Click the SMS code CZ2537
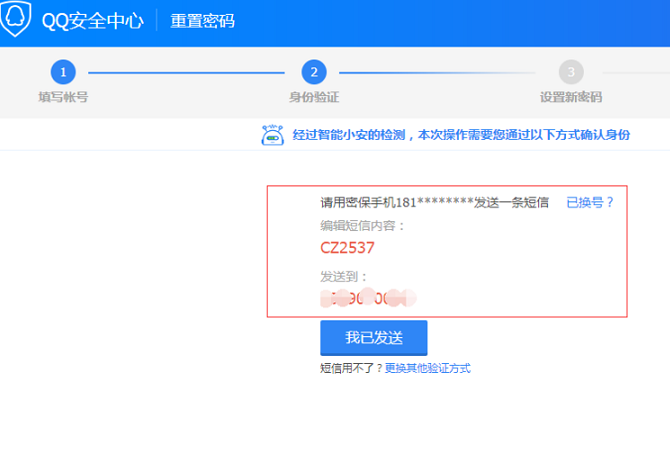The width and height of the screenshot is (670, 458). (x=347, y=248)
